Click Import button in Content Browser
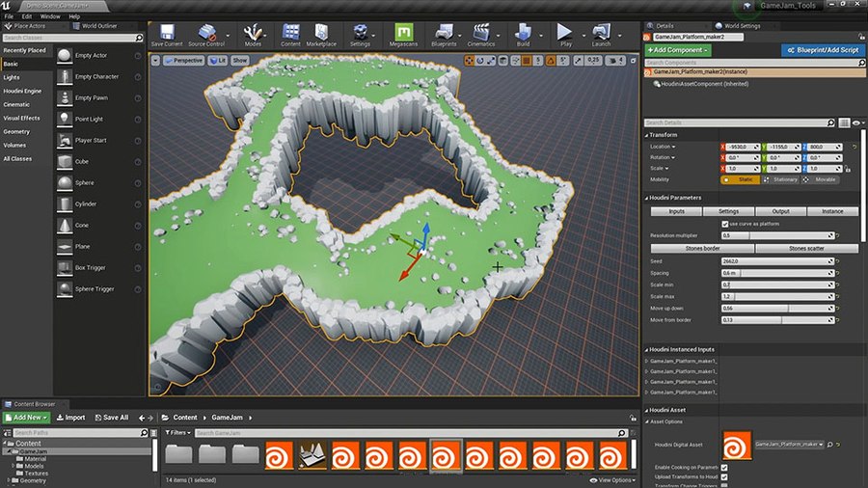 click(x=70, y=418)
